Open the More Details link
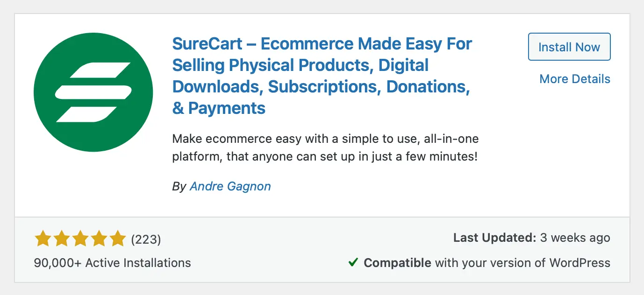 coord(575,79)
